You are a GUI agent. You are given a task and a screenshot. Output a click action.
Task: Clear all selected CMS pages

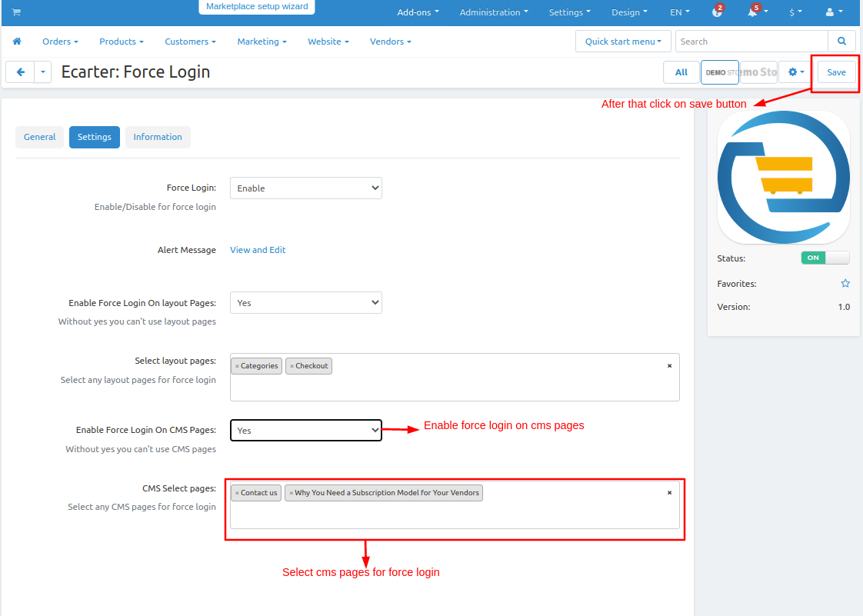pyautogui.click(x=669, y=493)
